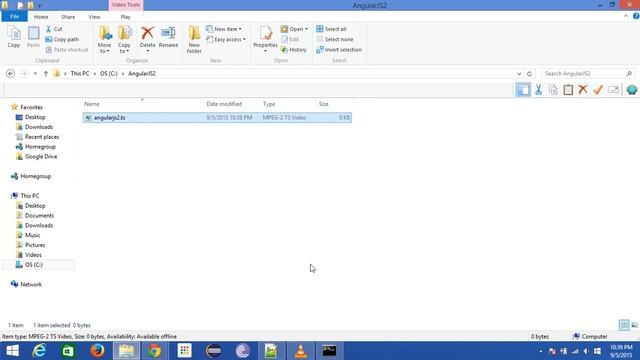Collapse the ribbon with the chevron
Screen dimensions: 640x360
click(x=626, y=16)
